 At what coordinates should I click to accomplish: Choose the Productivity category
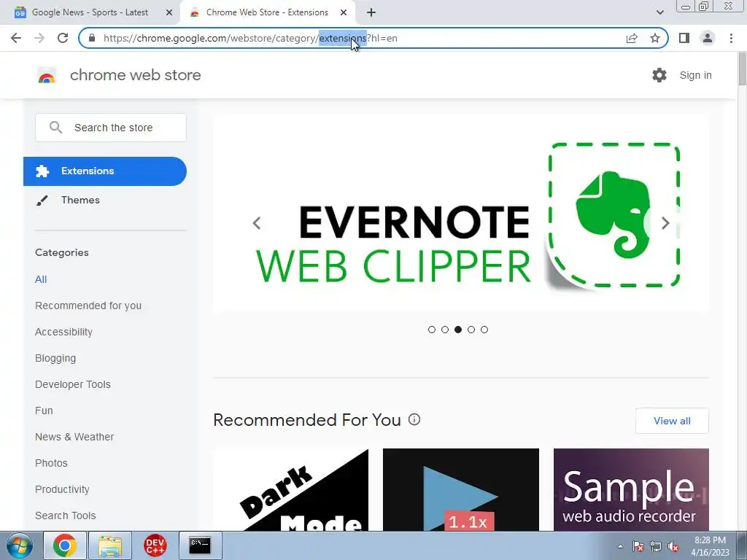pyautogui.click(x=63, y=489)
